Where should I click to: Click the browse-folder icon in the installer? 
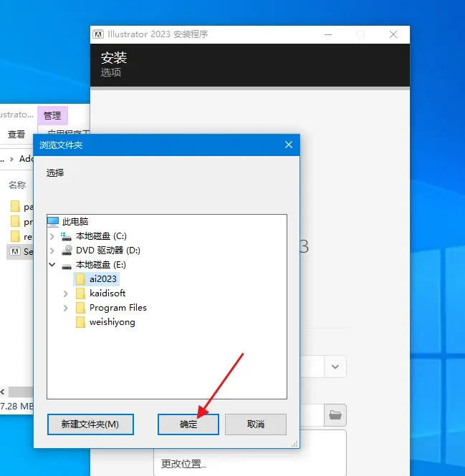335,414
